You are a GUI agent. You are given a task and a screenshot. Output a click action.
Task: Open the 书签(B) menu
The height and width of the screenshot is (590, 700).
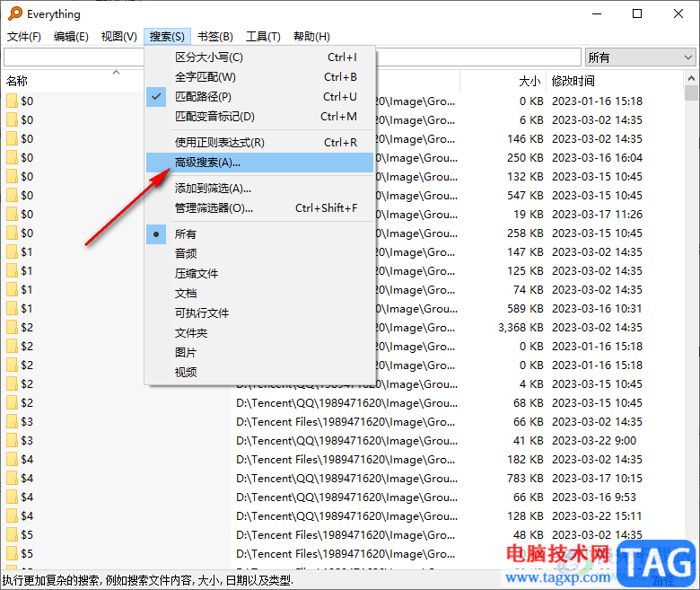(x=215, y=36)
